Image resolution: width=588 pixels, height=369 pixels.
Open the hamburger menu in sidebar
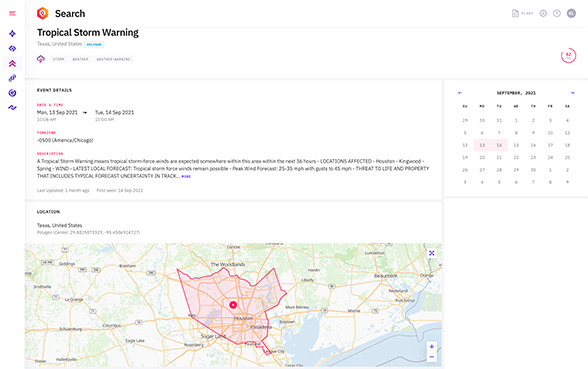(x=12, y=14)
